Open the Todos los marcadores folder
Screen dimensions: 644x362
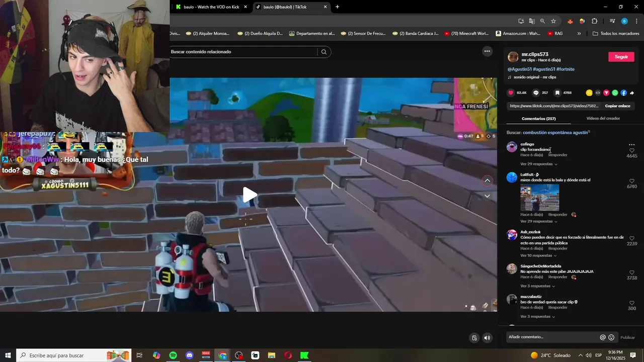pos(616,34)
